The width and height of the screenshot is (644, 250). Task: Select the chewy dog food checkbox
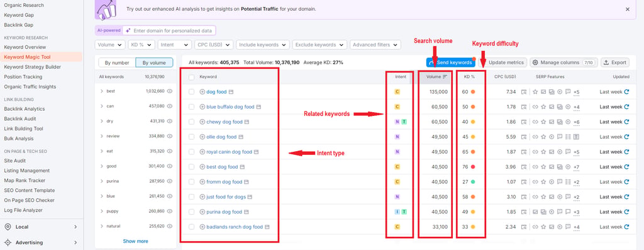pyautogui.click(x=191, y=122)
